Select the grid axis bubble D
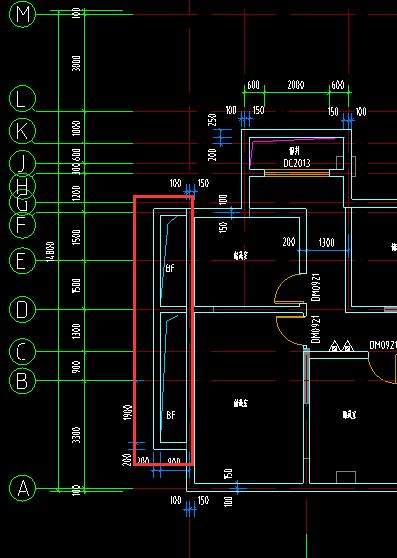 tap(22, 309)
